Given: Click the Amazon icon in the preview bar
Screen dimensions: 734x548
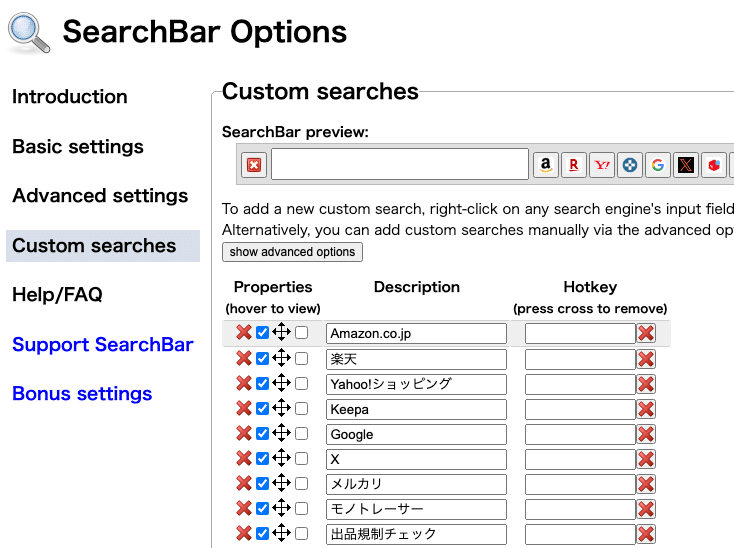Looking at the screenshot, I should pos(545,165).
